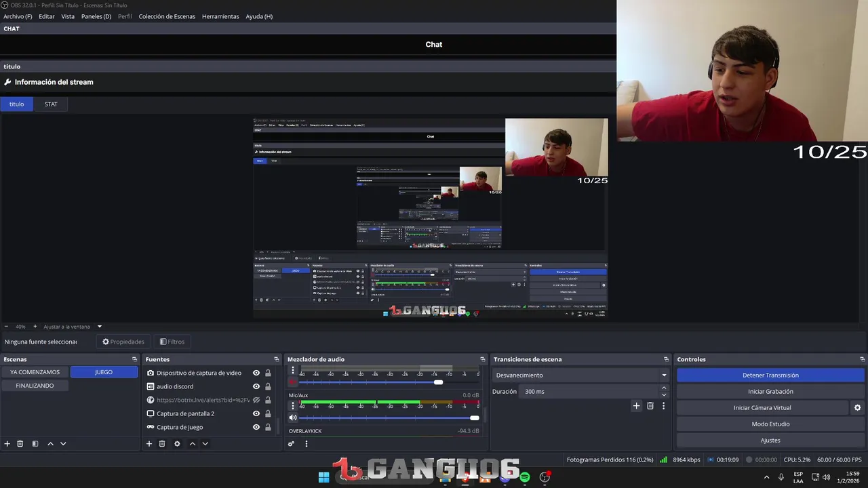Select the titulo tab
Screen dimensions: 868x488
(x=16, y=104)
